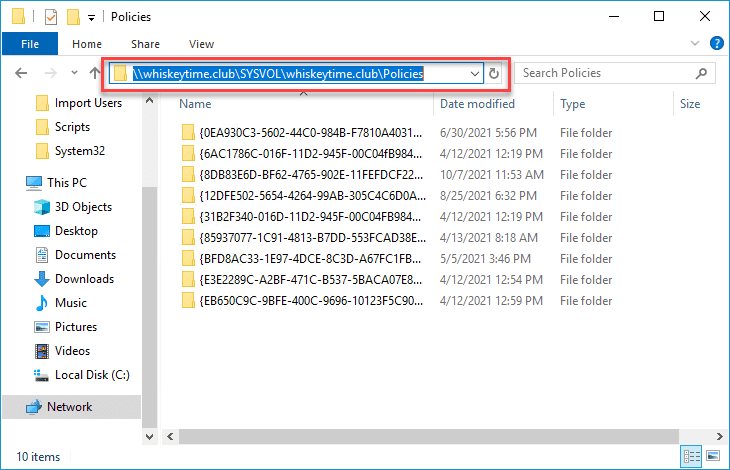Sort by the Type column header

[x=573, y=104]
